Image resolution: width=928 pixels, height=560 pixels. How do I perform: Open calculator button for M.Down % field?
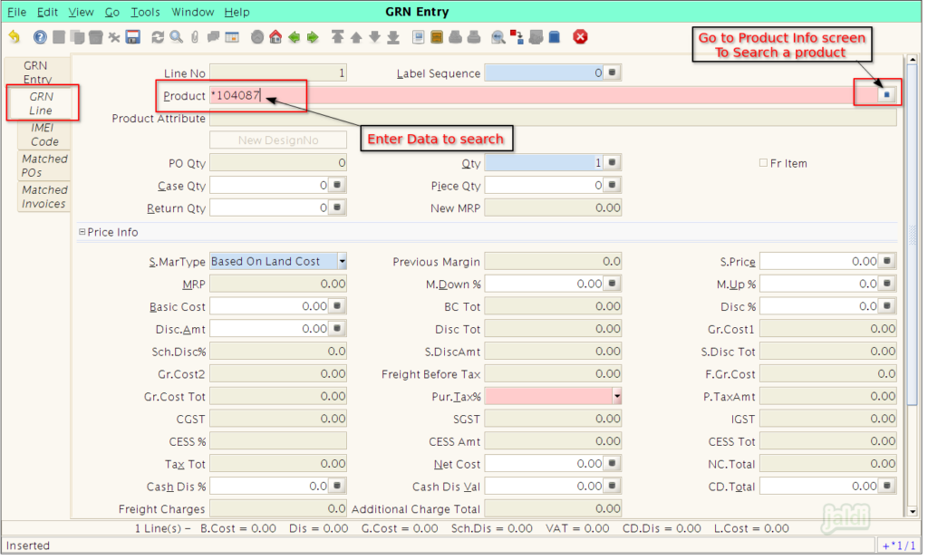tap(613, 283)
